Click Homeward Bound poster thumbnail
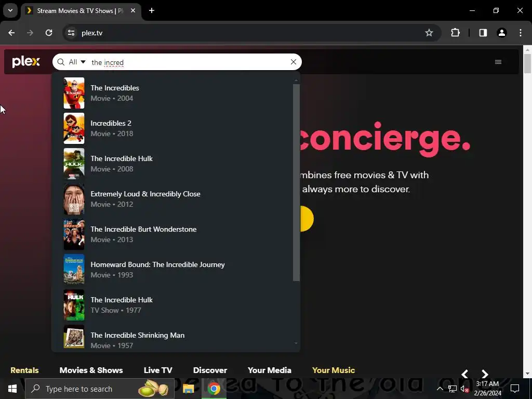This screenshot has height=399, width=532. click(74, 270)
